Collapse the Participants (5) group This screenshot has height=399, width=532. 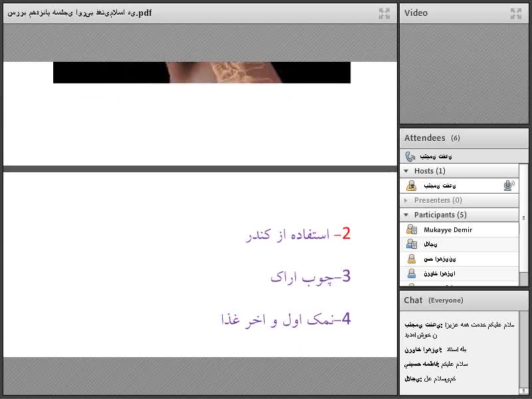(x=406, y=215)
